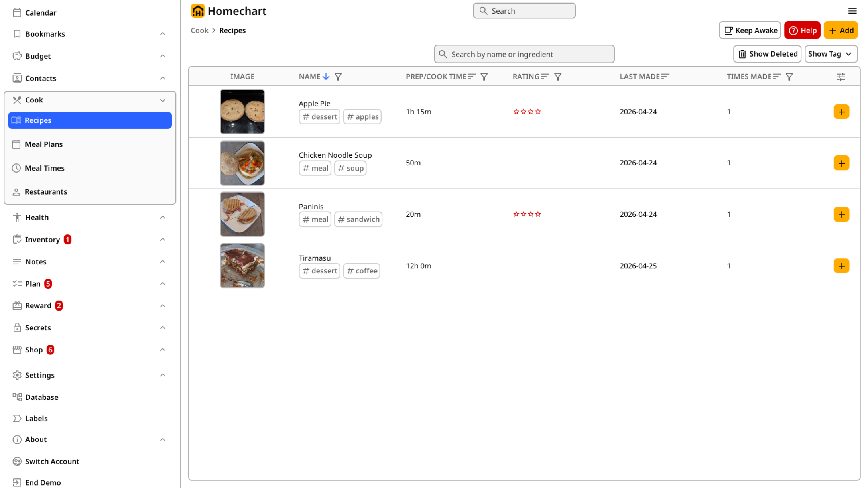Toggle Prep/Cook Time sorting
This screenshot has height=488, width=868.
pyautogui.click(x=472, y=76)
